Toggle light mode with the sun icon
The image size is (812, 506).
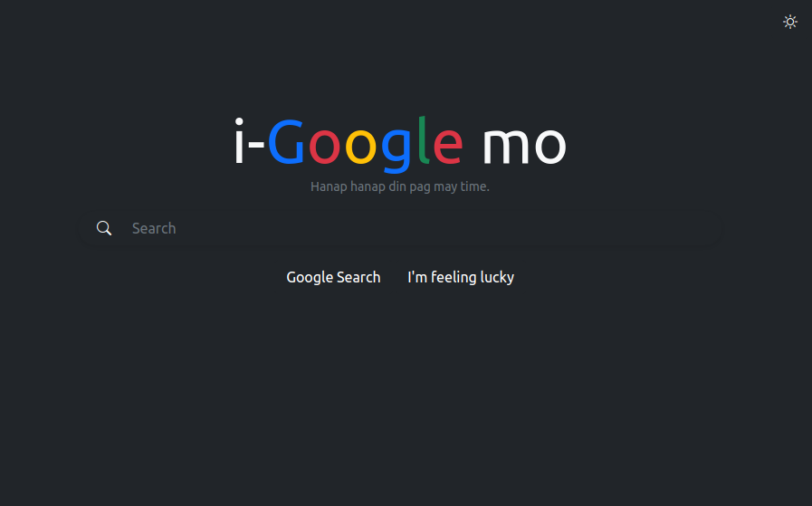789,22
